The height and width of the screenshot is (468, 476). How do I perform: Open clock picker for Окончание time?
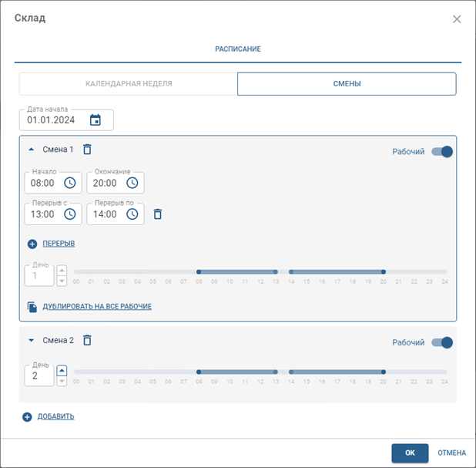pos(132,183)
